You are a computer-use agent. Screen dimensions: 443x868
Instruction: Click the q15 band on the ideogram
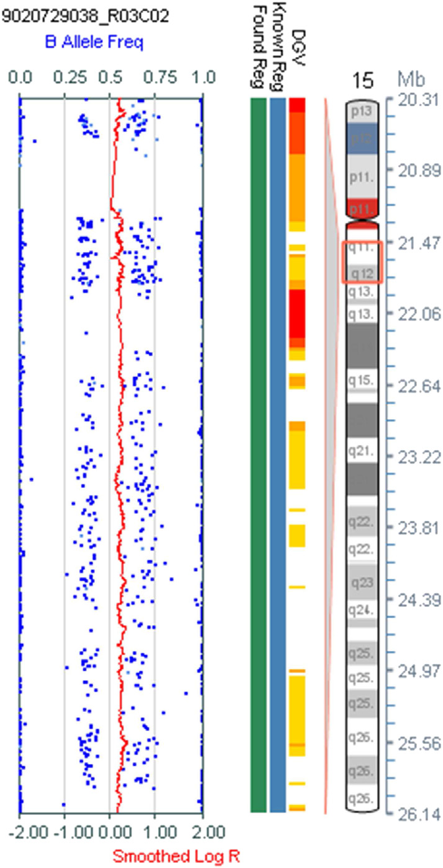[361, 379]
